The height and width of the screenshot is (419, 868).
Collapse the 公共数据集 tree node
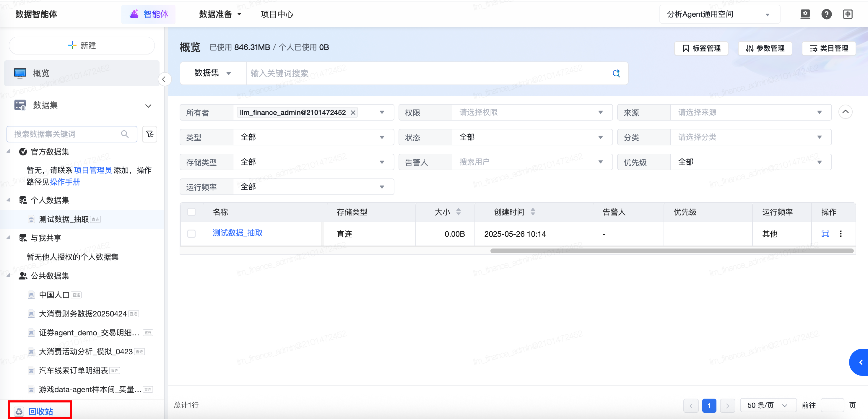pyautogui.click(x=9, y=275)
